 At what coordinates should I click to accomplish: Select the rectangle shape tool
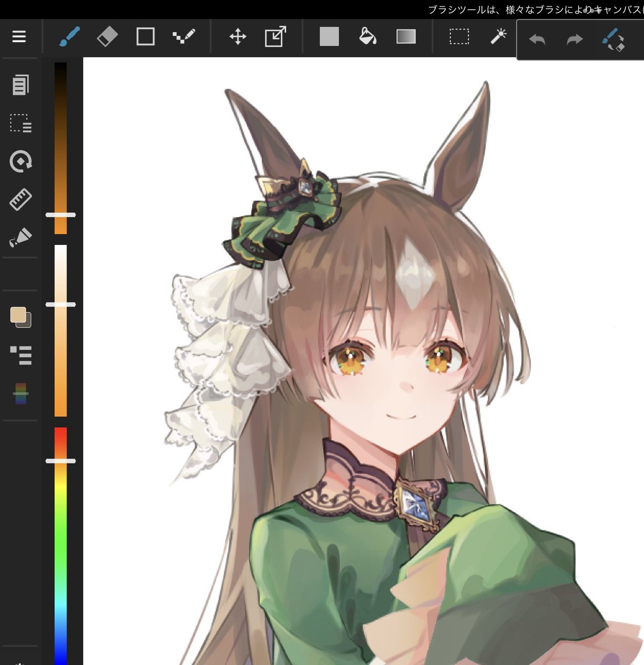[145, 37]
